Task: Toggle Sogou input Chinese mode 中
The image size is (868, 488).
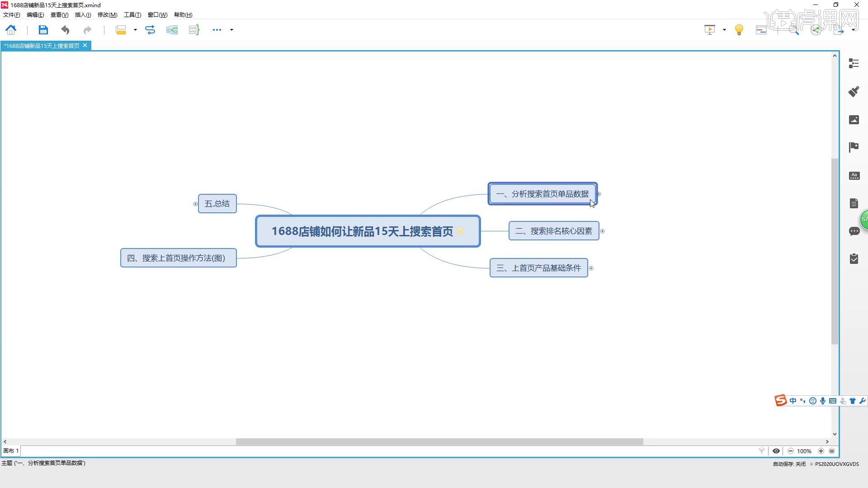Action: pyautogui.click(x=793, y=401)
